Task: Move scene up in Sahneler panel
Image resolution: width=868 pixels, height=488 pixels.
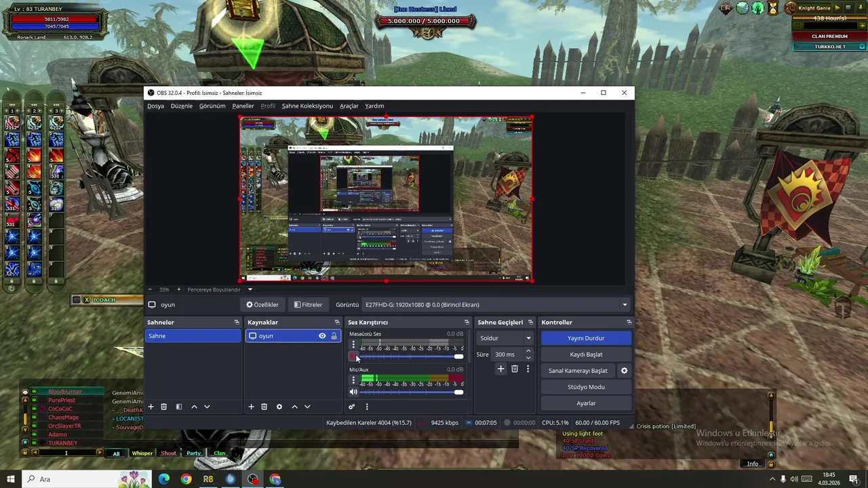Action: [x=194, y=407]
